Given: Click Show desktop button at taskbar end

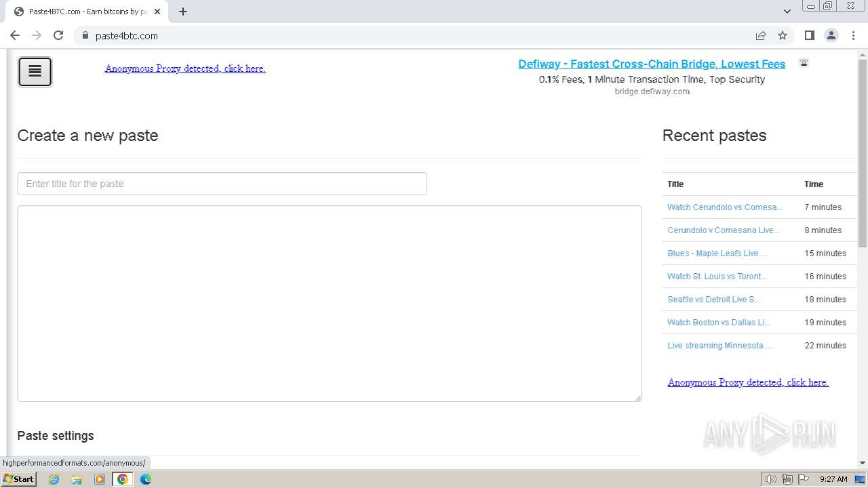Looking at the screenshot, I should click(861, 479).
